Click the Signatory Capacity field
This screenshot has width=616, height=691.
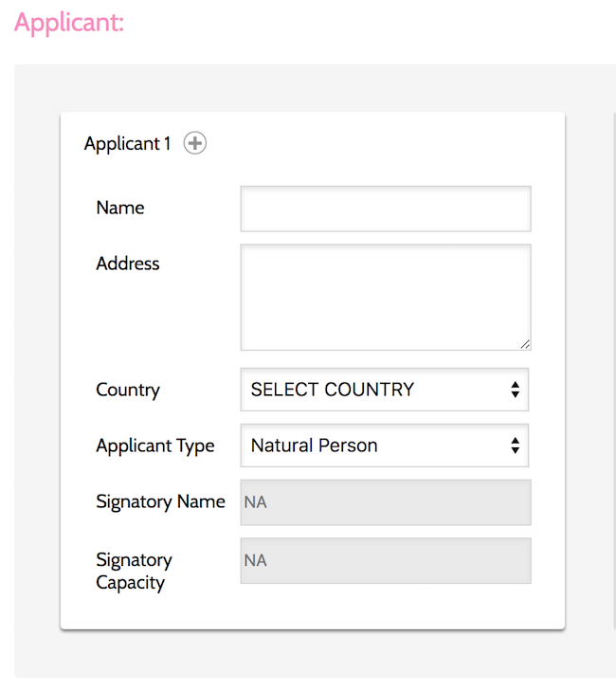point(386,560)
